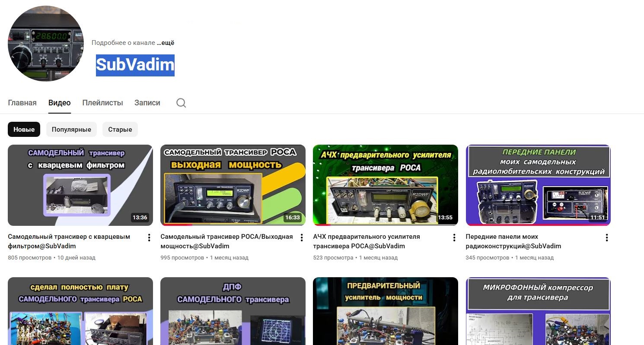Open SubVadim channel avatar image

point(46,44)
